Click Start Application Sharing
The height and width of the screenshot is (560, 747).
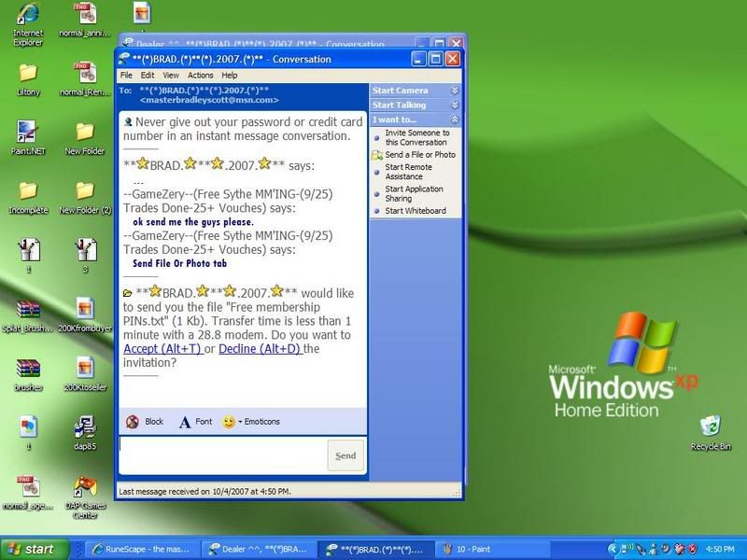pyautogui.click(x=414, y=194)
